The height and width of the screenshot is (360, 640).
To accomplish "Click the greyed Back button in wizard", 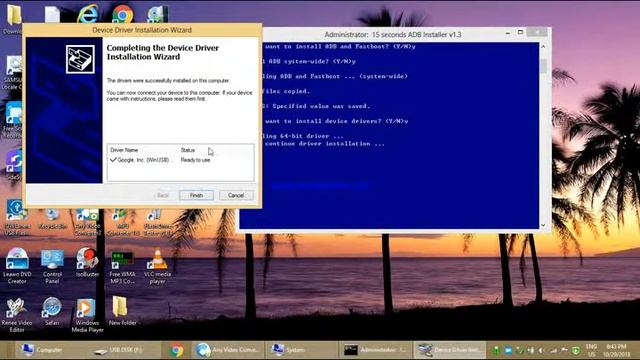I will [x=162, y=195].
